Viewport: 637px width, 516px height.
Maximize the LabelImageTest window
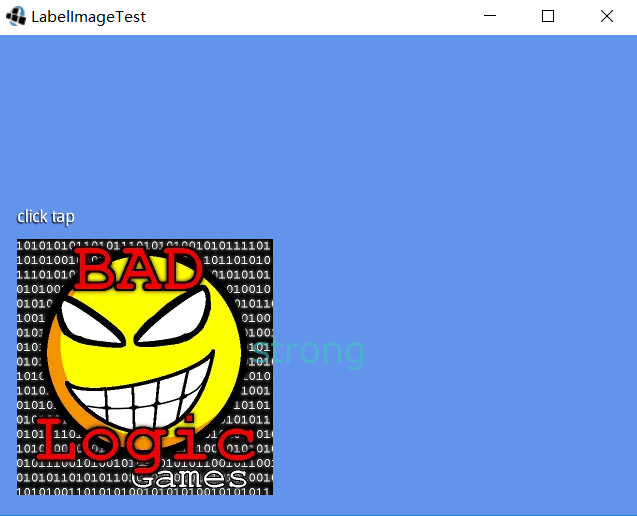click(x=548, y=16)
